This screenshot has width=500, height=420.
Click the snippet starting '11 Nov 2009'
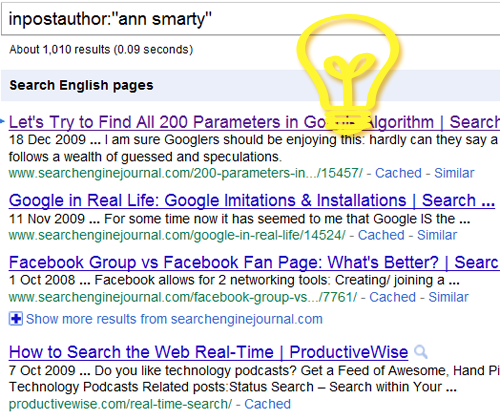coord(239,219)
